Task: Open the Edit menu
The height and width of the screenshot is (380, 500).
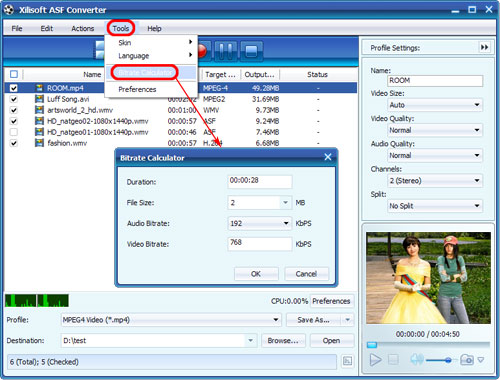Action: click(x=47, y=28)
